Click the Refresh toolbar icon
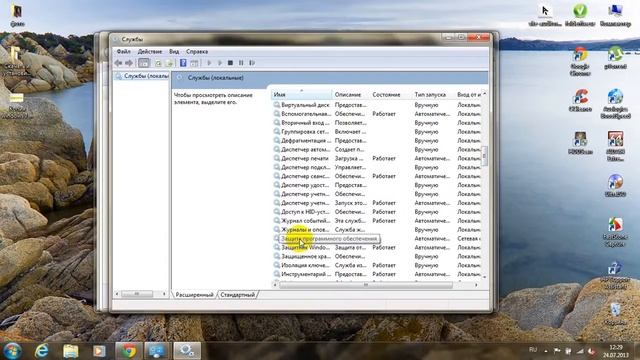The height and width of the screenshot is (360, 640). [158, 63]
